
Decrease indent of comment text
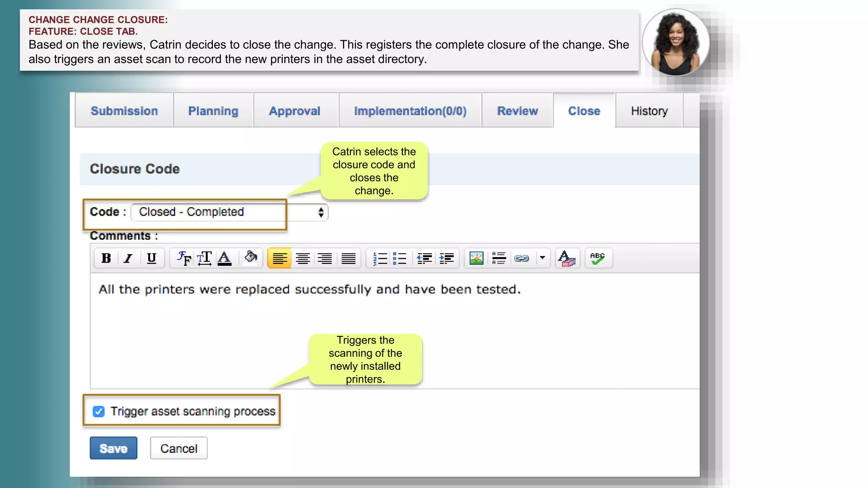(x=424, y=258)
